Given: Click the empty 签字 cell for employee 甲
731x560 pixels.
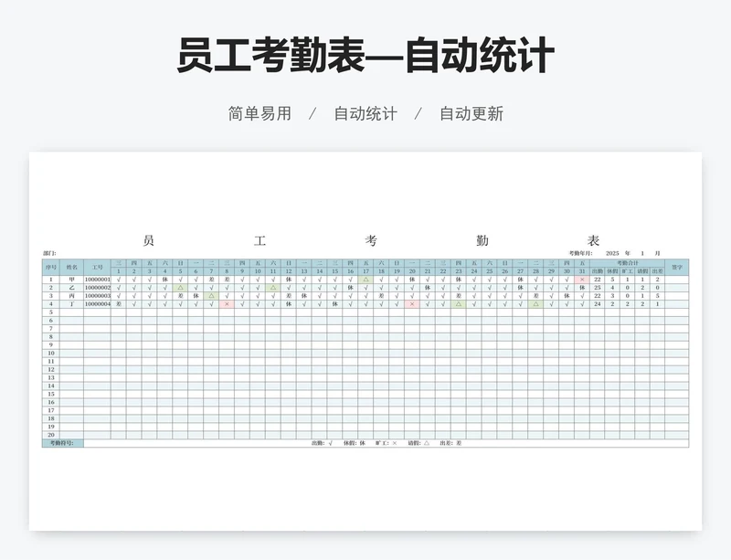Looking at the screenshot, I should [x=676, y=280].
